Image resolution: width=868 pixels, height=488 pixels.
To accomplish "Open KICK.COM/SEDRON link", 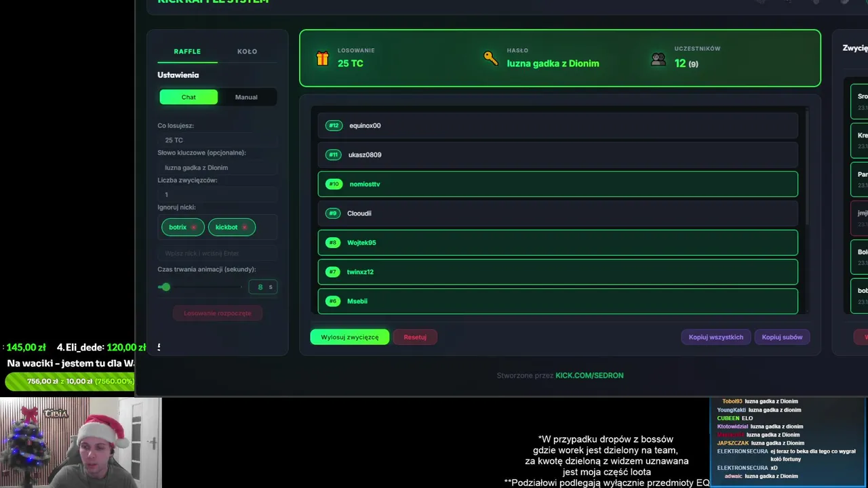I will click(589, 375).
